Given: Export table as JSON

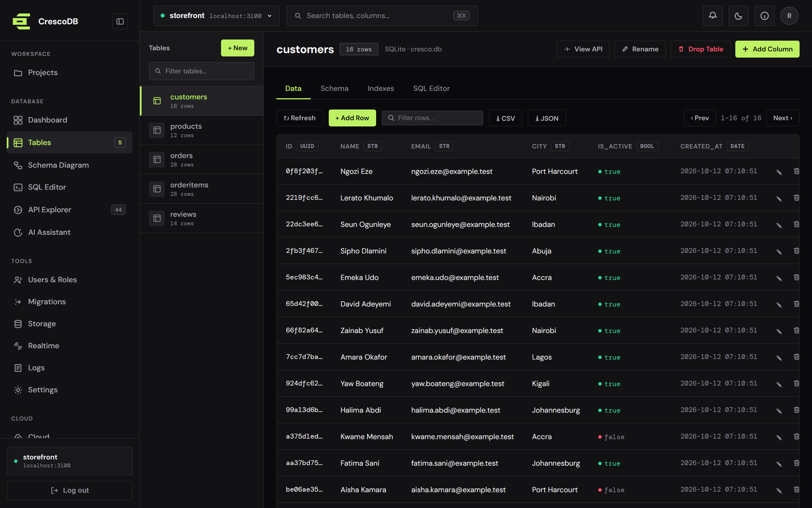Looking at the screenshot, I should pos(547,118).
